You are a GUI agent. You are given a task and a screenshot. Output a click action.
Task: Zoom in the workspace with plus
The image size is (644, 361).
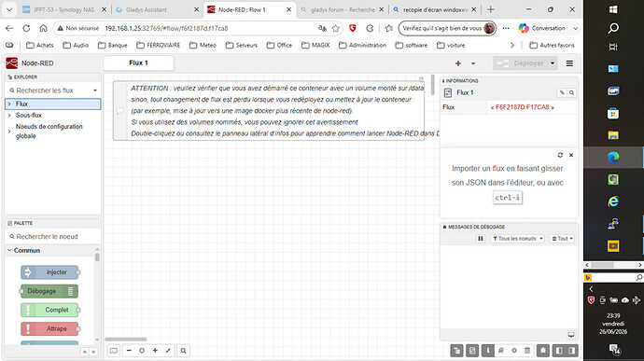pos(155,351)
